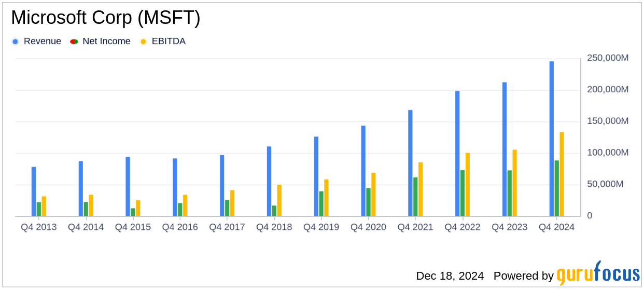Image resolution: width=644 pixels, height=289 pixels.
Task: Select the Q4 2017 axis label
Action: tap(227, 227)
